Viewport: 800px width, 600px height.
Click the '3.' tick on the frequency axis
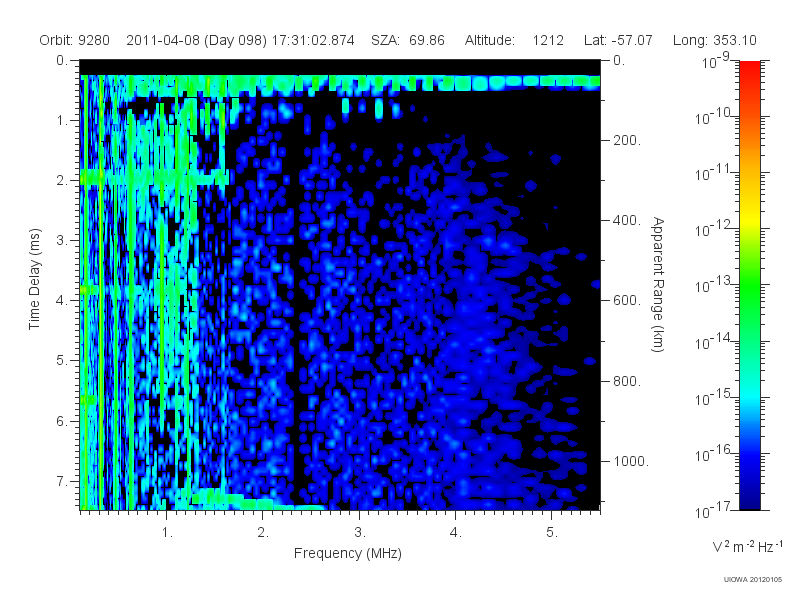click(360, 533)
